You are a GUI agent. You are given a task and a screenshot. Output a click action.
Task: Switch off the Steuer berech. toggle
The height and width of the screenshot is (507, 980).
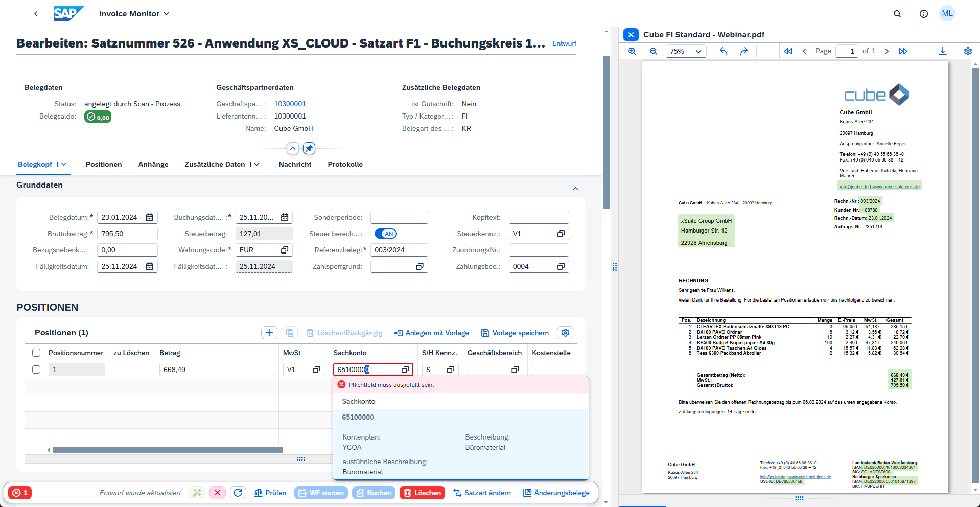(x=386, y=234)
